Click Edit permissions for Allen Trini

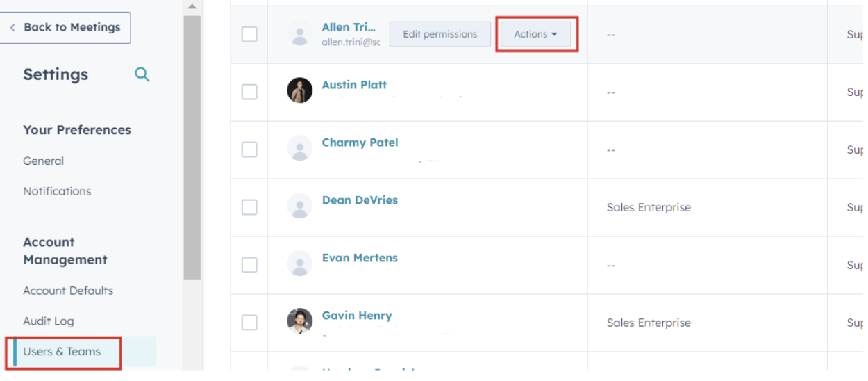[x=440, y=34]
